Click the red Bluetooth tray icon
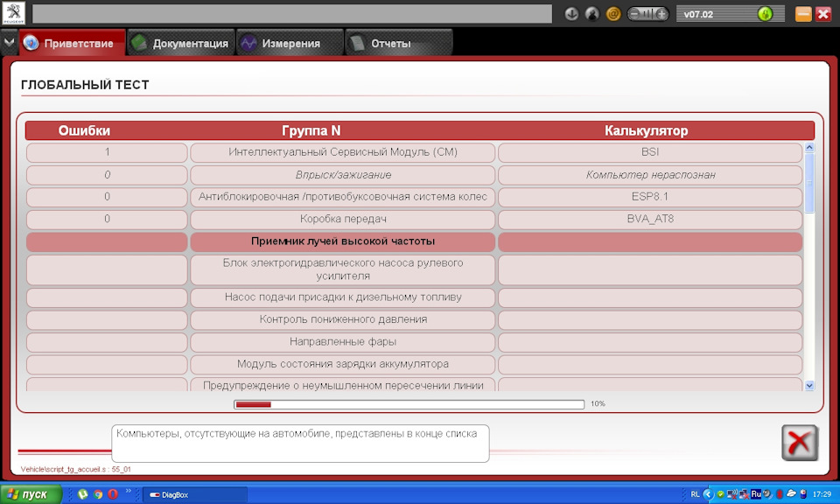The image size is (840, 504). (x=780, y=494)
